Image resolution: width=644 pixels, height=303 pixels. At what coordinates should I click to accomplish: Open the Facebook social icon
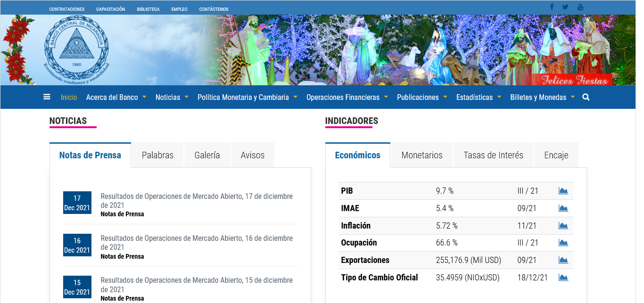tap(552, 7)
